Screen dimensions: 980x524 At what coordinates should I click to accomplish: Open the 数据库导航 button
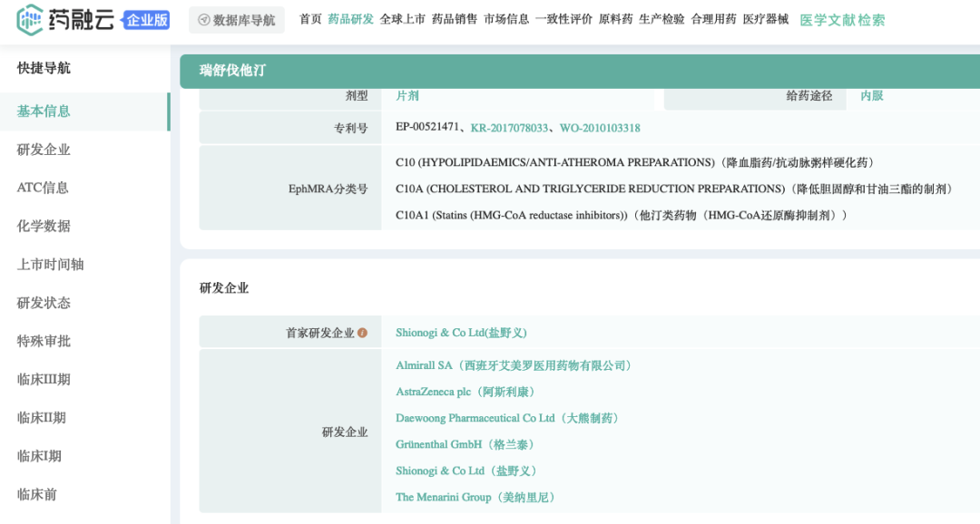point(237,20)
